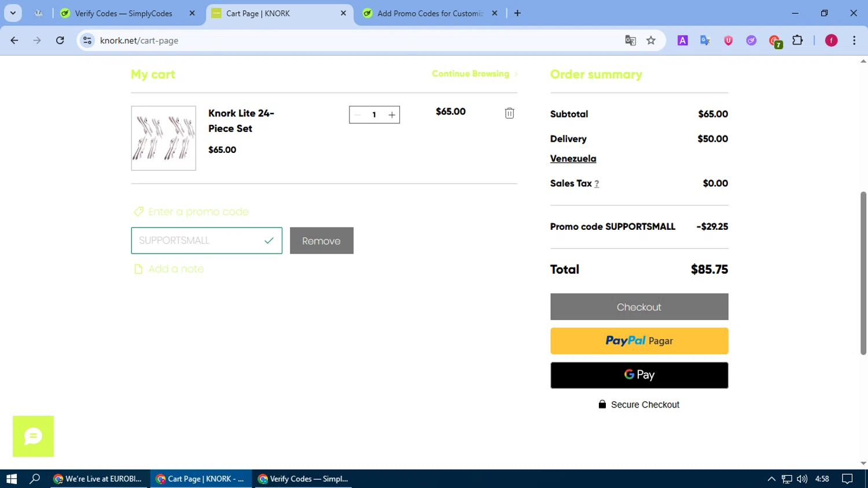
Task: Click the promo code tag icon
Action: coord(138,212)
